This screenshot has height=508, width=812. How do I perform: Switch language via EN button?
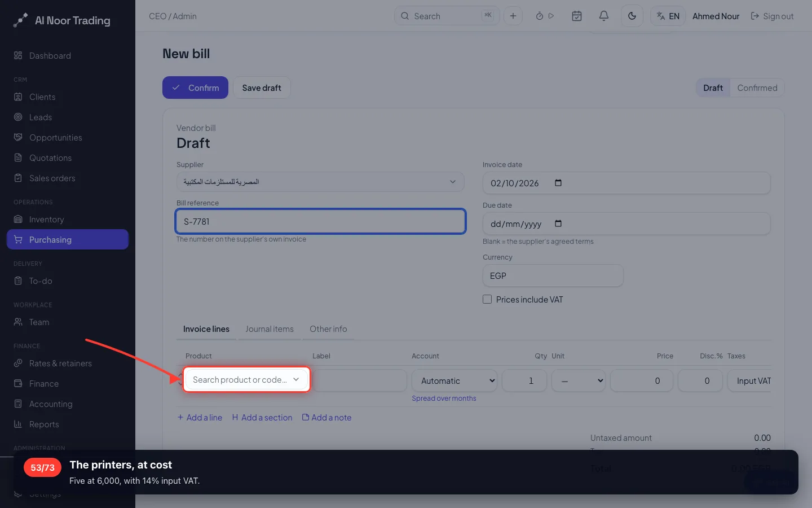point(668,16)
